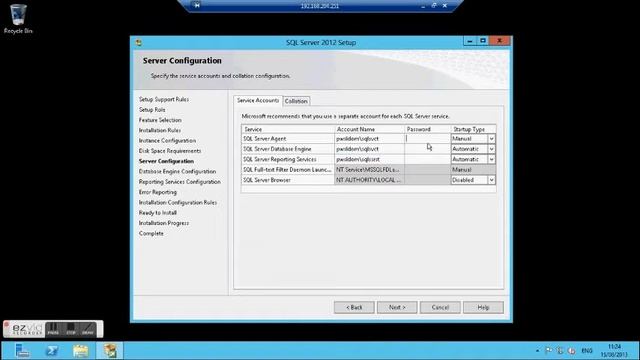Click the Error Reporting step
This screenshot has height=360, width=640.
[158, 192]
